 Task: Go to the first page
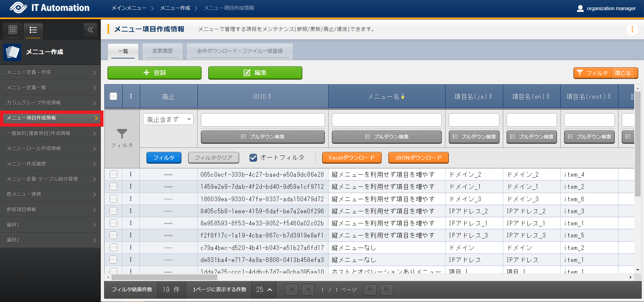click(x=291, y=290)
